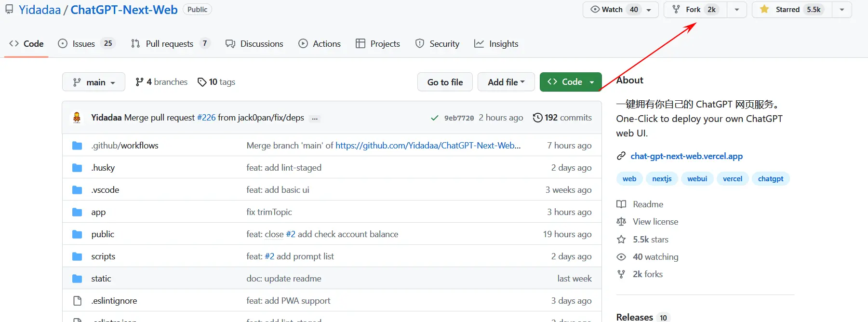Open the star lists dropdown arrow
Viewport: 868px width, 322px height.
click(x=841, y=10)
